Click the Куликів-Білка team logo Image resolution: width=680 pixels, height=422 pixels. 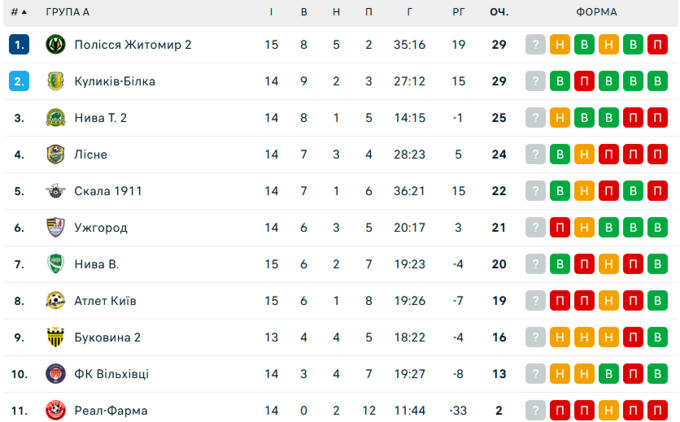click(55, 81)
